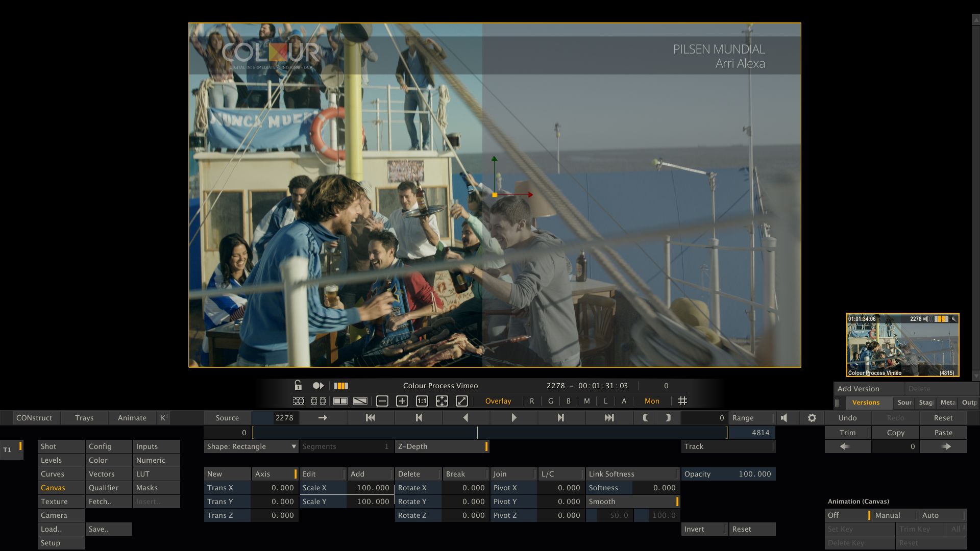Select the Colour Process Vimeo thumbnail
This screenshot has width=980, height=551.
902,345
